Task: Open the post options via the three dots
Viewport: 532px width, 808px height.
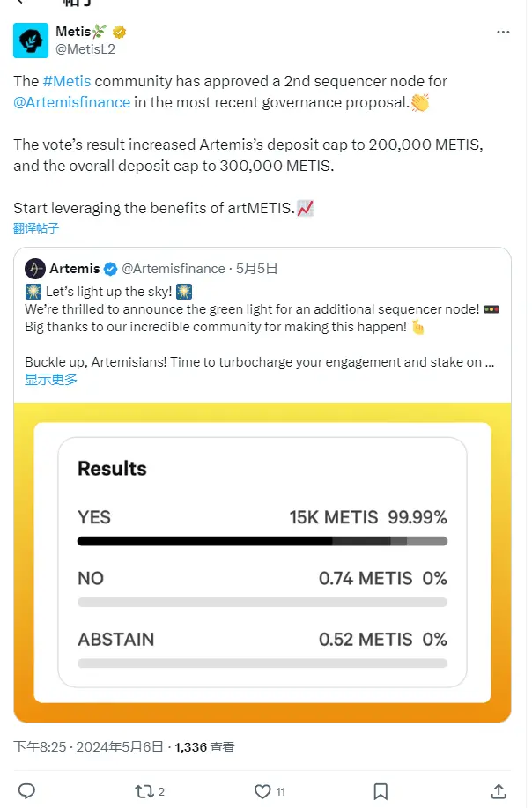Action: (x=503, y=32)
